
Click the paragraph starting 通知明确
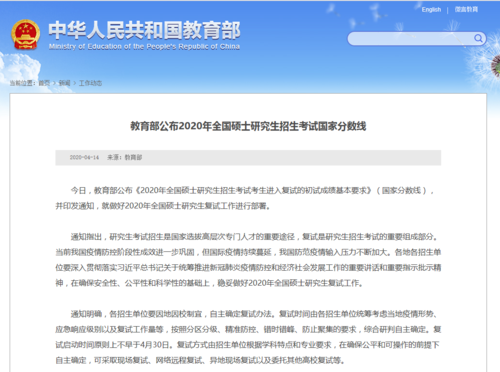248,337
